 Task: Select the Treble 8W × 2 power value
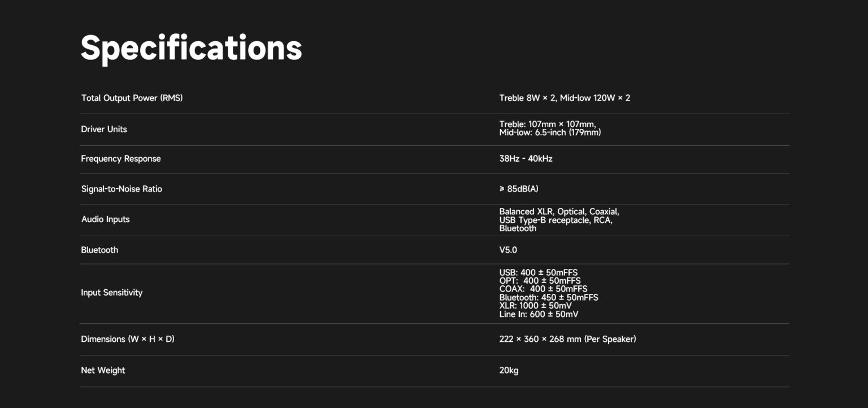pyautogui.click(x=527, y=98)
